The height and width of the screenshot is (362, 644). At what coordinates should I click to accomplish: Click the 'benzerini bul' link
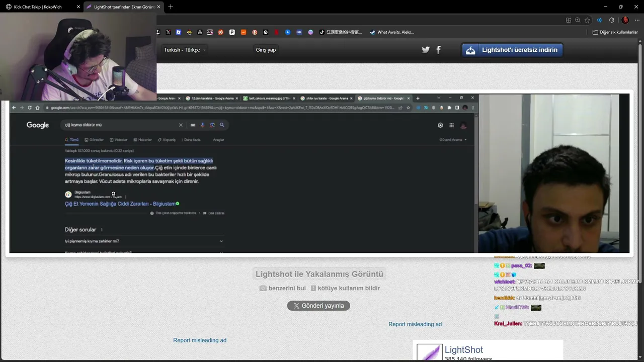pyautogui.click(x=282, y=288)
